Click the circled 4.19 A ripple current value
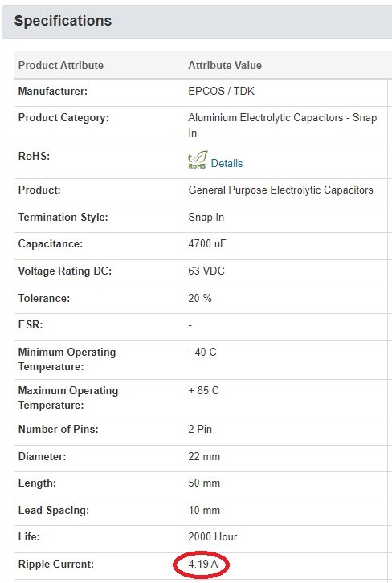 [x=203, y=564]
